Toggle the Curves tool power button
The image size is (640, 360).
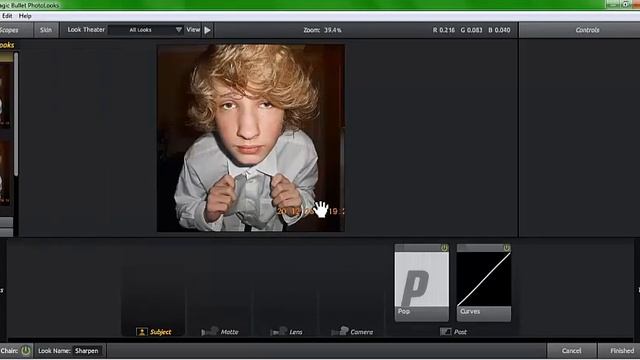point(506,248)
